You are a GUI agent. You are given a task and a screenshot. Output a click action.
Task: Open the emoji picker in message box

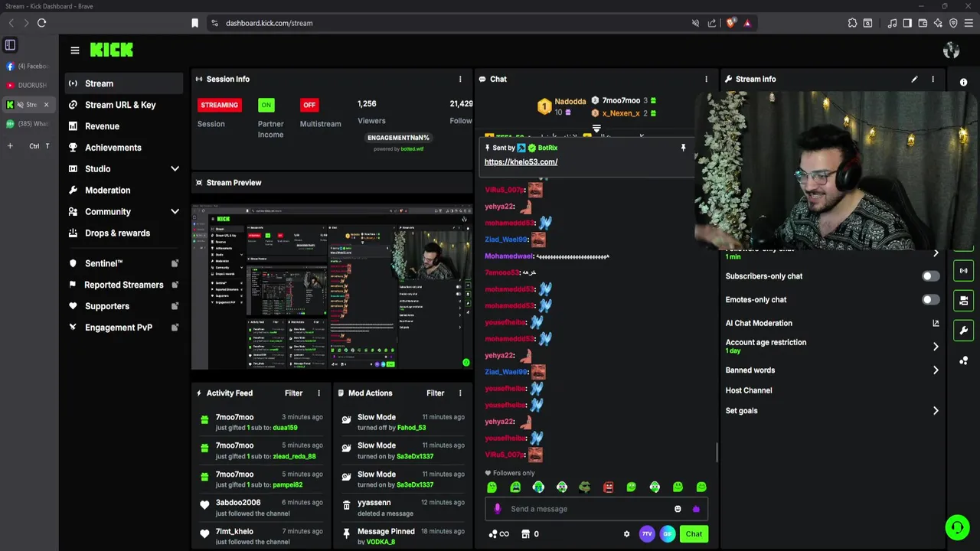[678, 509]
